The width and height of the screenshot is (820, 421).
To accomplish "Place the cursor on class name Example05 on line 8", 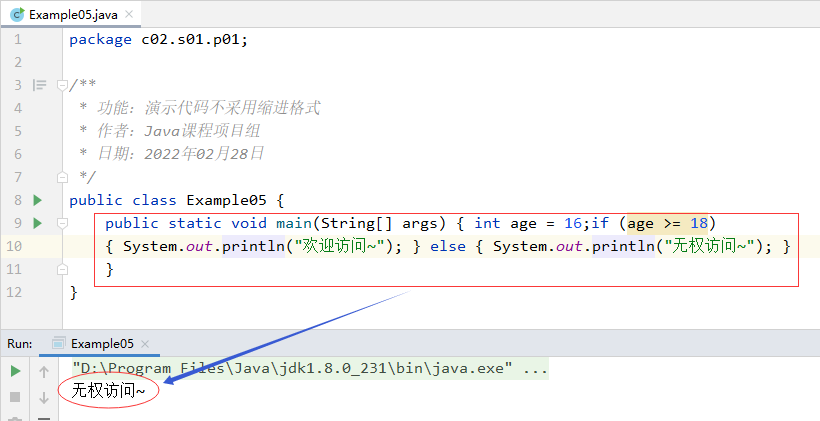I will tap(226, 200).
